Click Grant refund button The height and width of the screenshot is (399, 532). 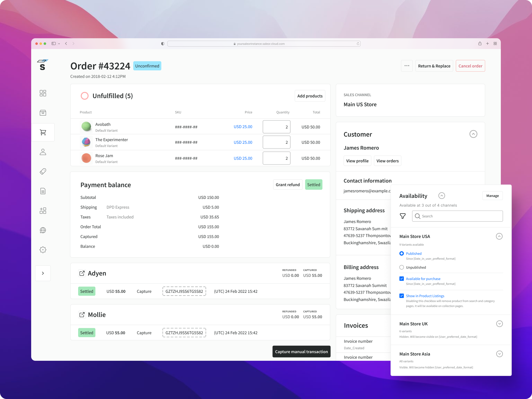coord(287,184)
